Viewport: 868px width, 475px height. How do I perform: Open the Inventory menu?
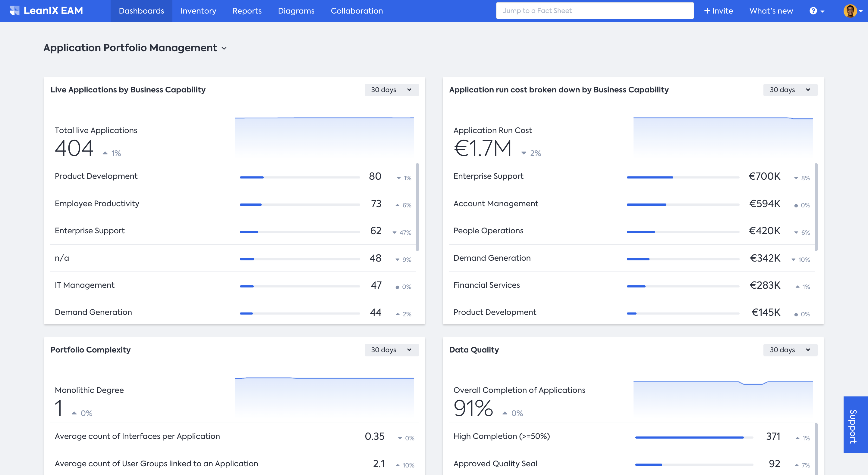[198, 11]
